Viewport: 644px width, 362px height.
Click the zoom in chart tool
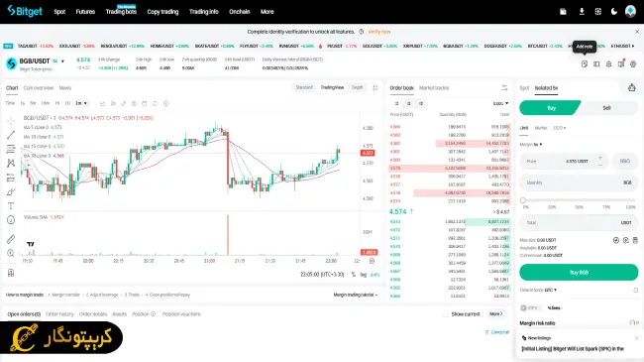11,253
